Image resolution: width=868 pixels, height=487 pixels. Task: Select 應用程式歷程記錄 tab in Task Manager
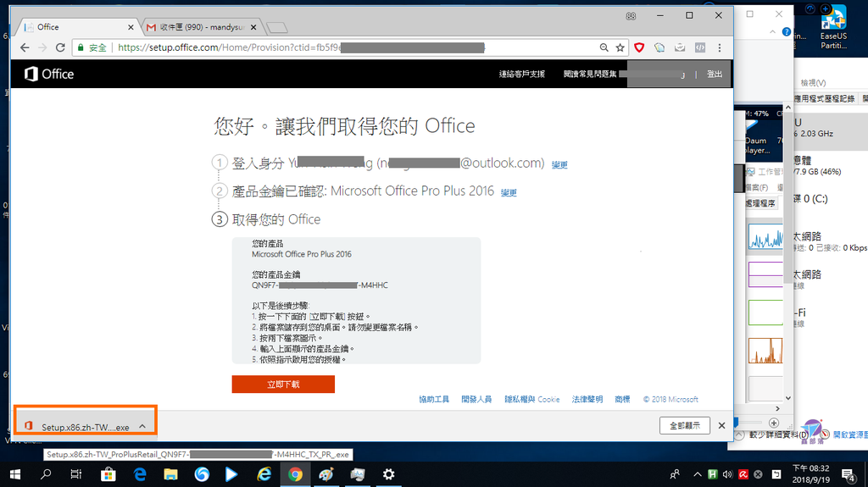pyautogui.click(x=824, y=98)
